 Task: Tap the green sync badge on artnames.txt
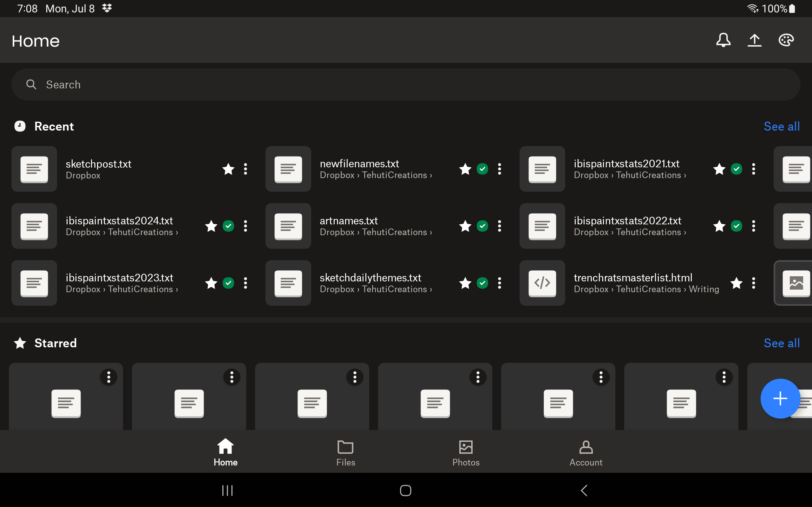pyautogui.click(x=482, y=226)
